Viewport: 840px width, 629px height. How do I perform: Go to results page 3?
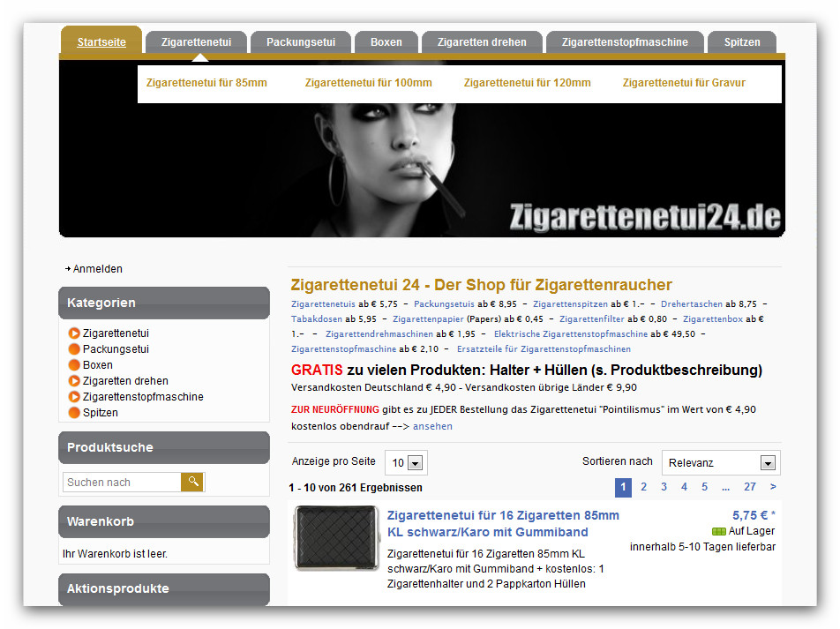pos(664,486)
